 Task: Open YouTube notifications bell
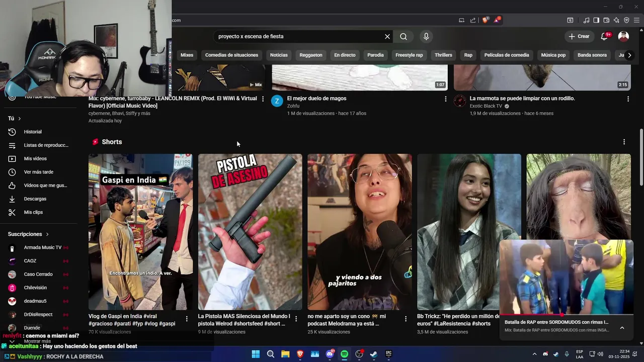(605, 36)
